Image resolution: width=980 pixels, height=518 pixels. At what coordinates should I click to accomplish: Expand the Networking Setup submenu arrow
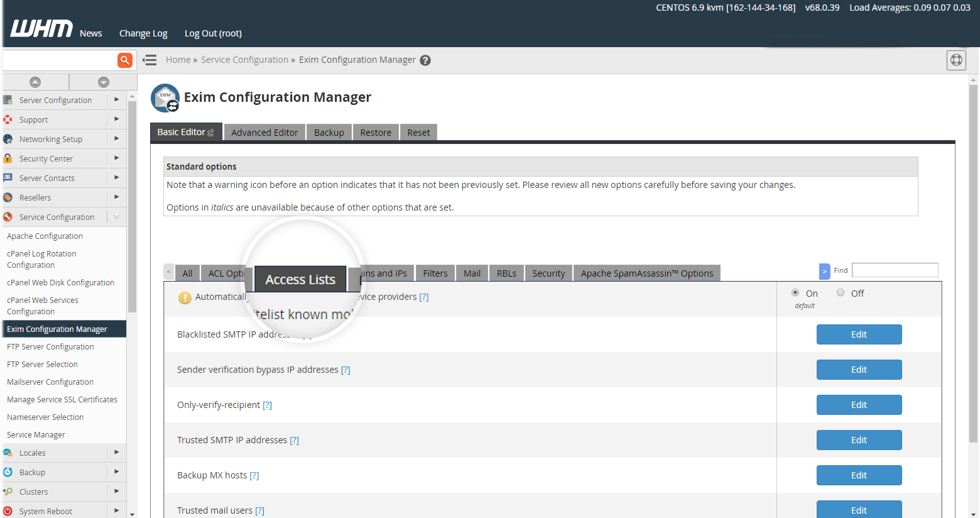point(116,139)
